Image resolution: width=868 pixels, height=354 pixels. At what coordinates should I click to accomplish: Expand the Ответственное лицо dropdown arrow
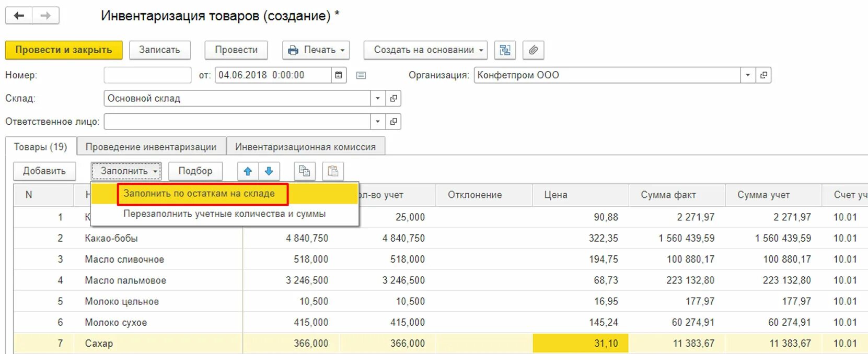(x=378, y=122)
